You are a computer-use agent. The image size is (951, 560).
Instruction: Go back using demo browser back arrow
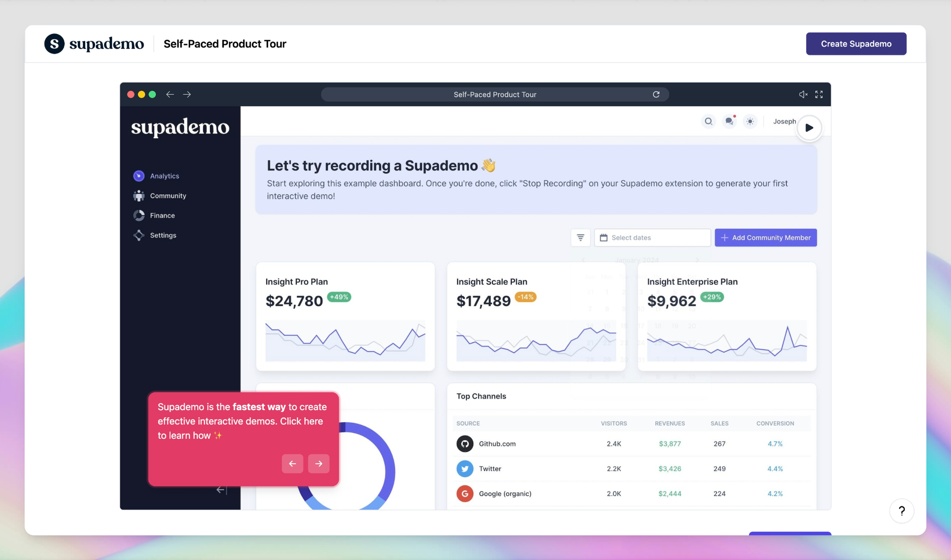click(x=170, y=95)
